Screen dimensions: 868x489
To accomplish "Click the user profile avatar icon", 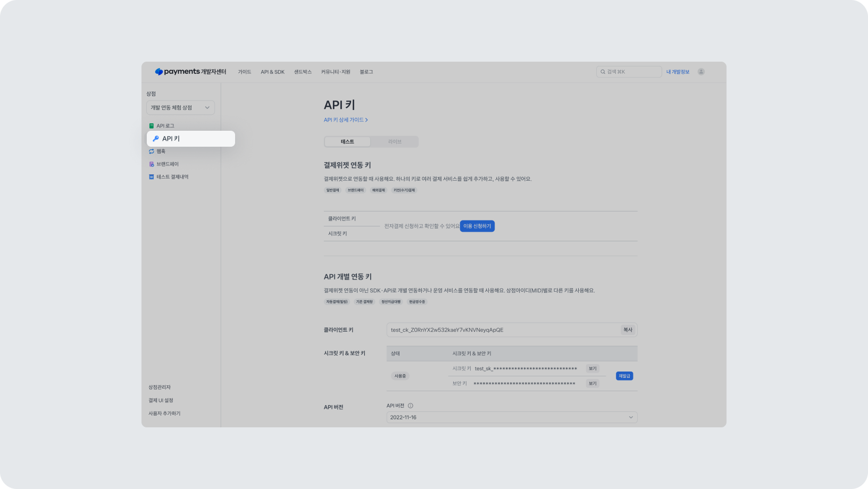I will 701,72.
